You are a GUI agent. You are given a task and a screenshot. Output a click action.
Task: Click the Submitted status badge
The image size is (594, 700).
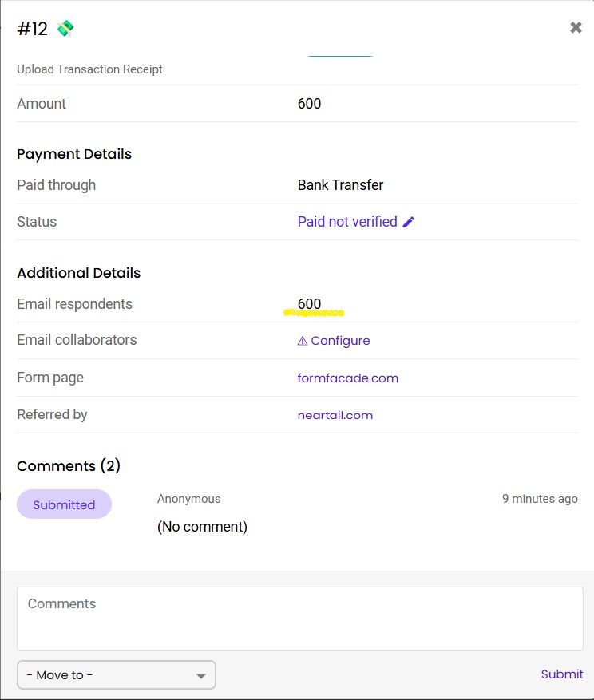[64, 504]
